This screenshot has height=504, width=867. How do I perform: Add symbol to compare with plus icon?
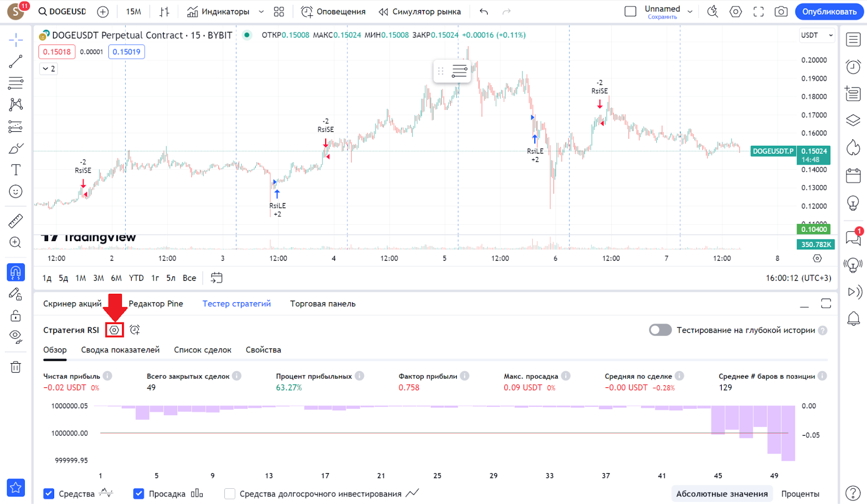[103, 11]
